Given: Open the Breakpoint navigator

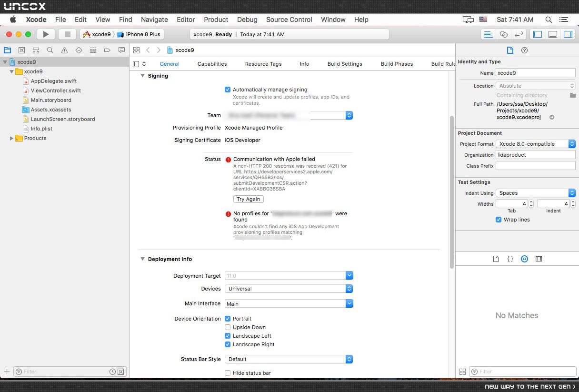Looking at the screenshot, I should tap(107, 50).
